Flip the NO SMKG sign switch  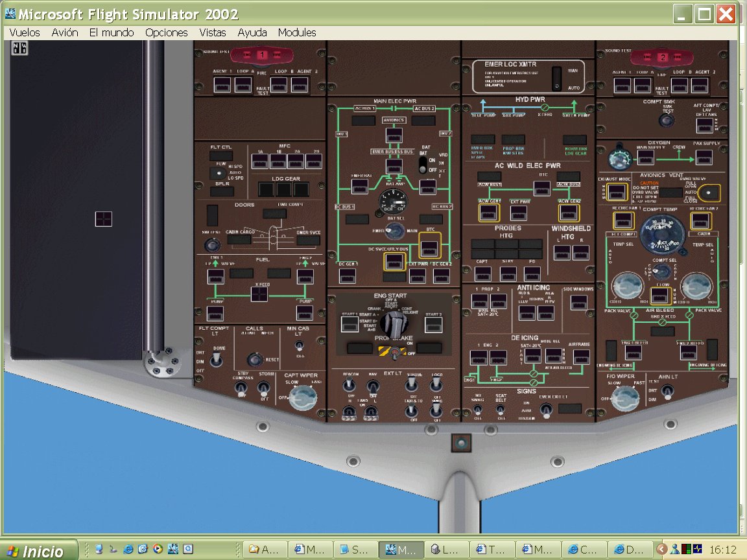point(478,410)
